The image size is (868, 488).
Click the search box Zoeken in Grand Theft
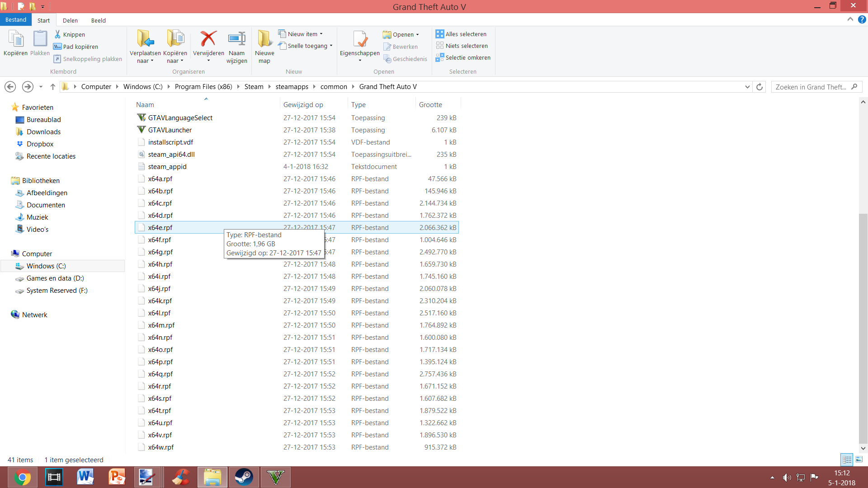(816, 87)
